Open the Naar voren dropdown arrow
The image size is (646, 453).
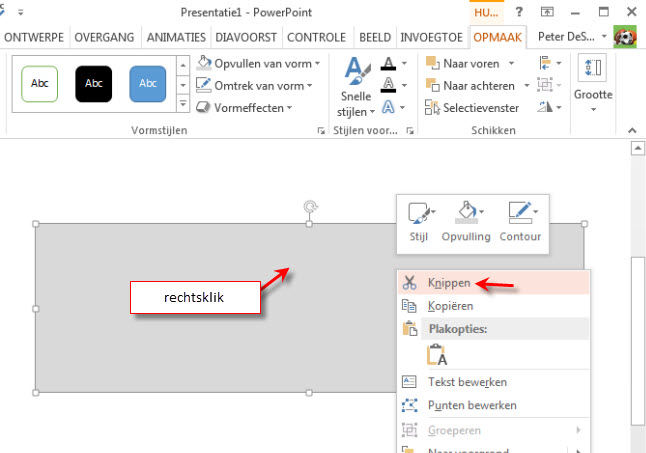coord(511,63)
